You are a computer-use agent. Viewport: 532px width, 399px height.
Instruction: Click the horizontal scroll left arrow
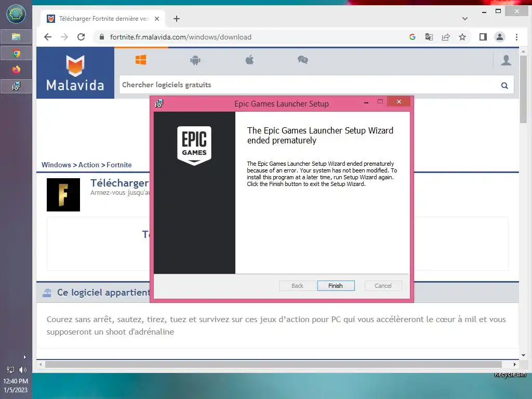coord(41,364)
